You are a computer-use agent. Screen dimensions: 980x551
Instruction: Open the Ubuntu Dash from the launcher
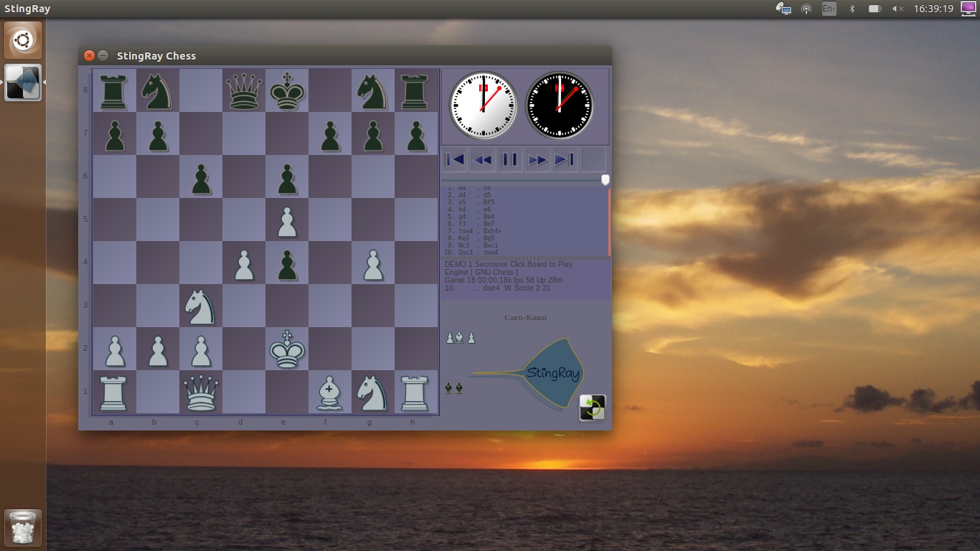pyautogui.click(x=23, y=40)
